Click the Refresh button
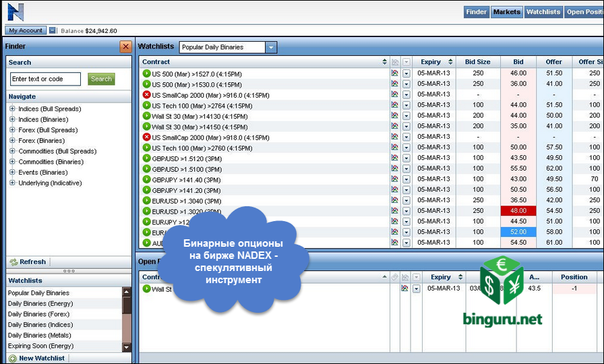Screen dimensions: 604x364 (x=28, y=262)
